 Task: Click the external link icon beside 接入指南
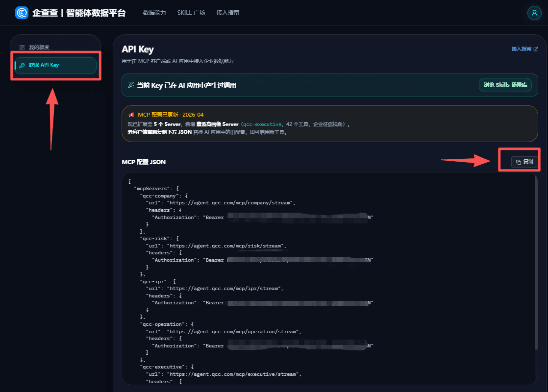click(x=536, y=49)
